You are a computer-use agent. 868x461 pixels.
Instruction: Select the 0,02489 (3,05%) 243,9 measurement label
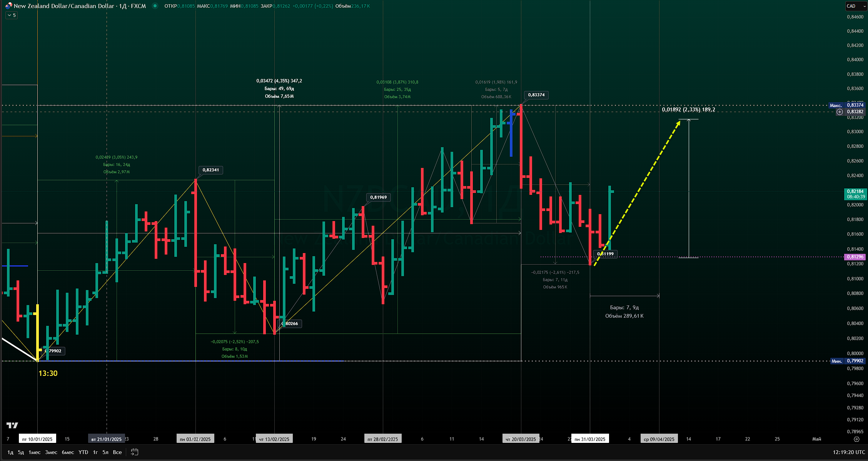pos(117,157)
